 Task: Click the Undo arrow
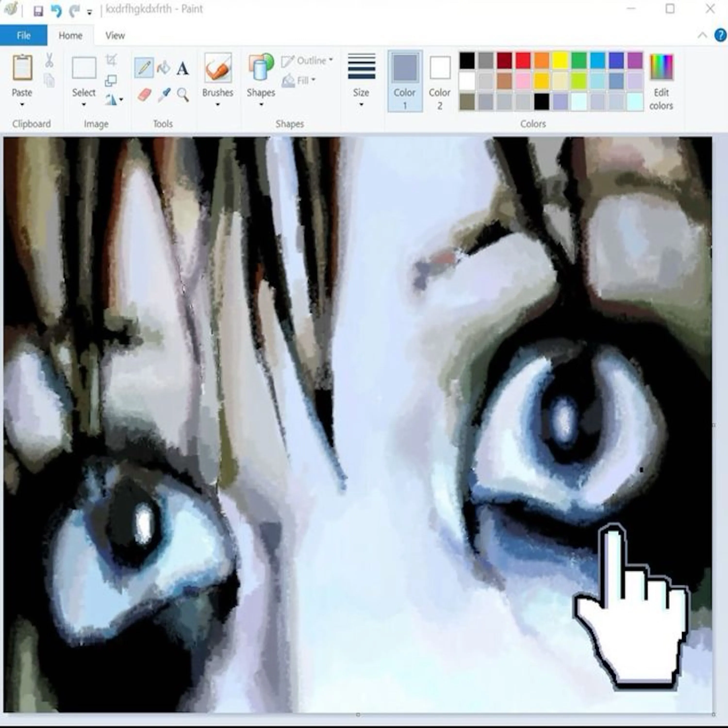56,11
